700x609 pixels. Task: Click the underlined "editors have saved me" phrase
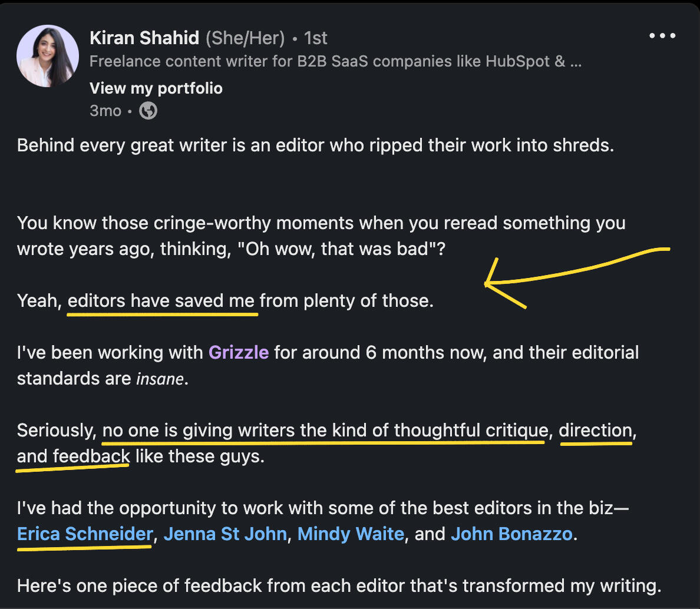161,301
